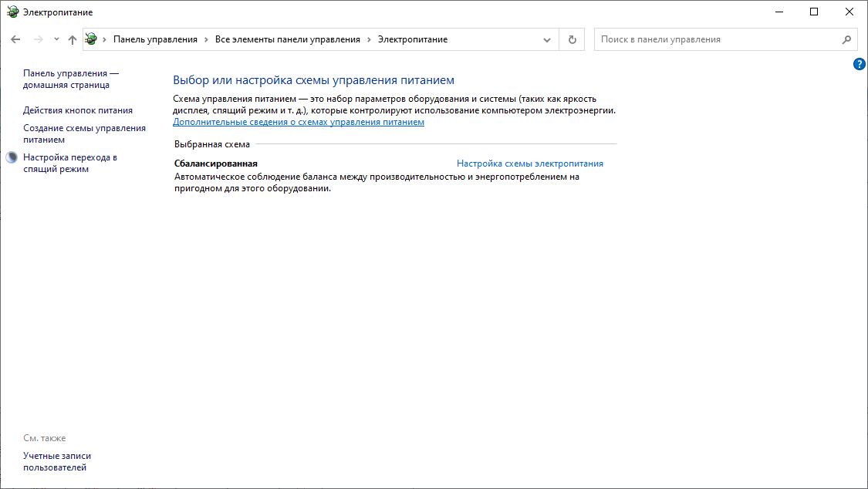
Task: Click the Сбалансированная plan name
Action: (216, 164)
